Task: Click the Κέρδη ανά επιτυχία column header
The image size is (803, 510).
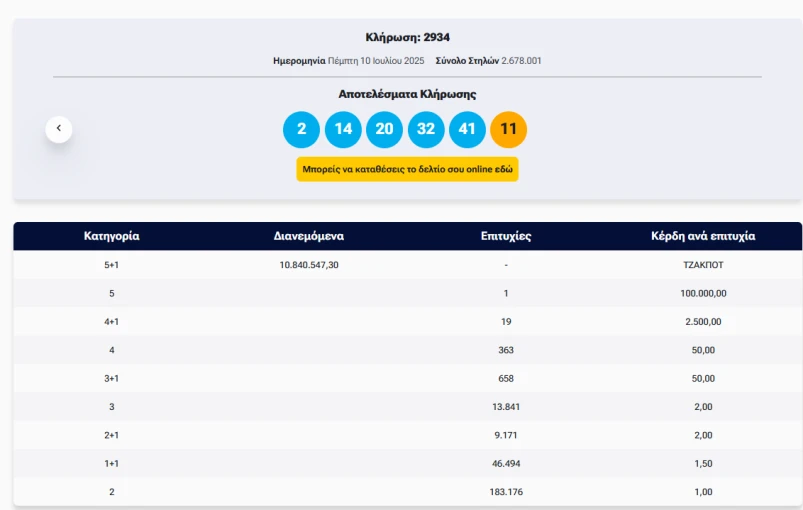Action: [x=703, y=236]
